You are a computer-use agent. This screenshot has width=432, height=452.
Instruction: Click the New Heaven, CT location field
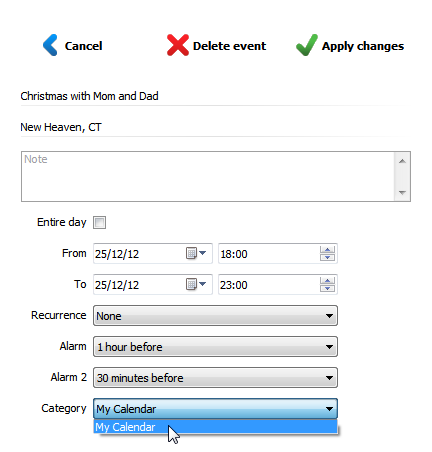pos(215,127)
